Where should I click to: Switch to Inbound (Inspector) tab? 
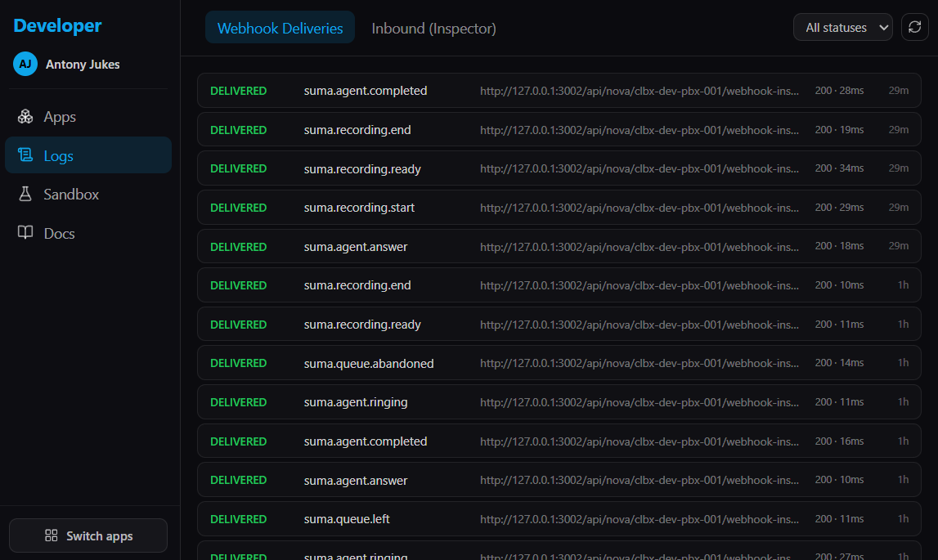(433, 28)
